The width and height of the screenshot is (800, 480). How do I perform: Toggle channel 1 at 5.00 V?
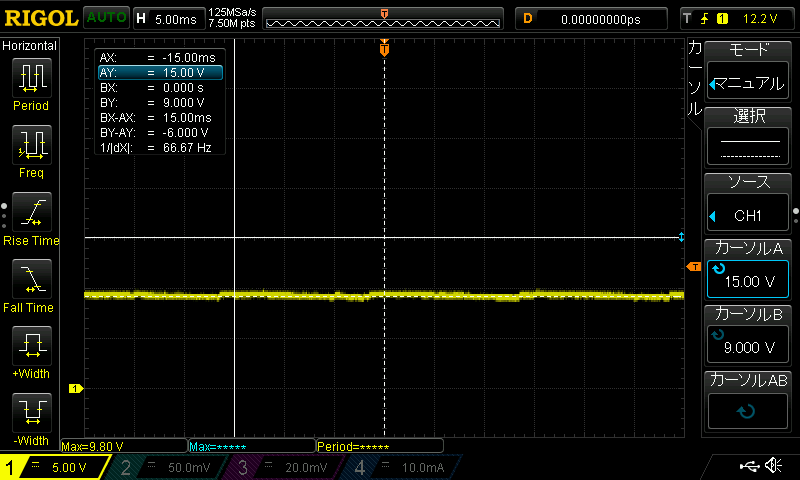(x=56, y=467)
